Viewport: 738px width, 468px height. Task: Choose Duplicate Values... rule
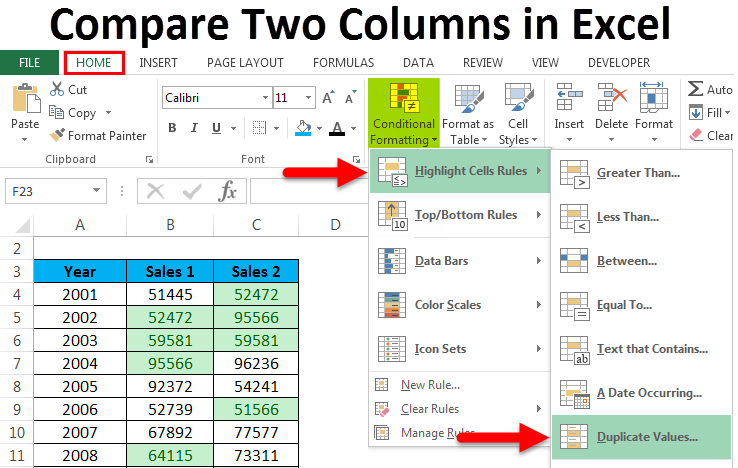641,437
